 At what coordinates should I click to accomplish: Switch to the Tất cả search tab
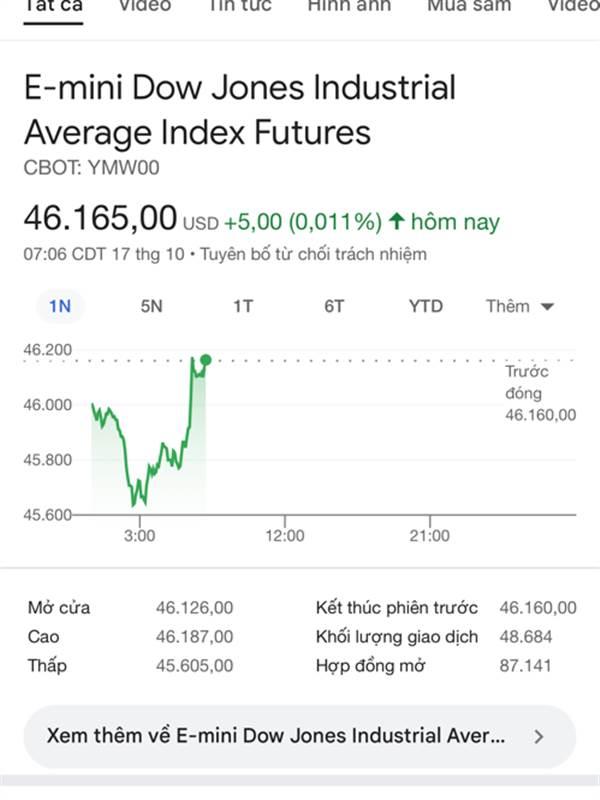53,6
